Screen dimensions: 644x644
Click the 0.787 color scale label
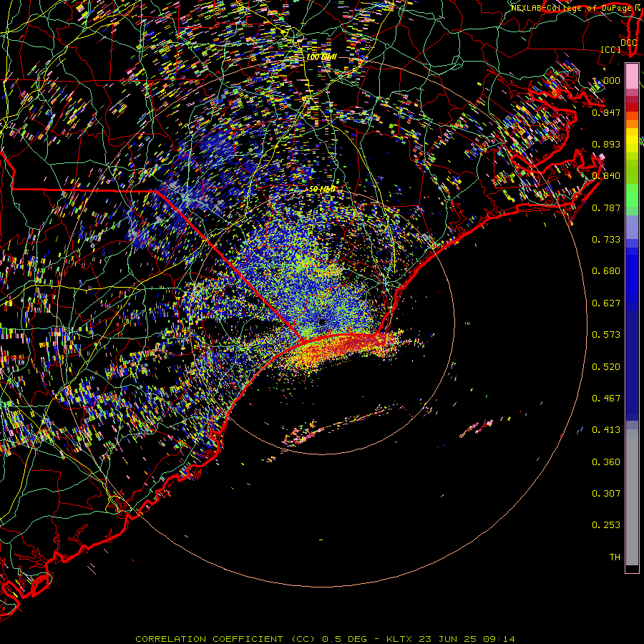point(606,208)
